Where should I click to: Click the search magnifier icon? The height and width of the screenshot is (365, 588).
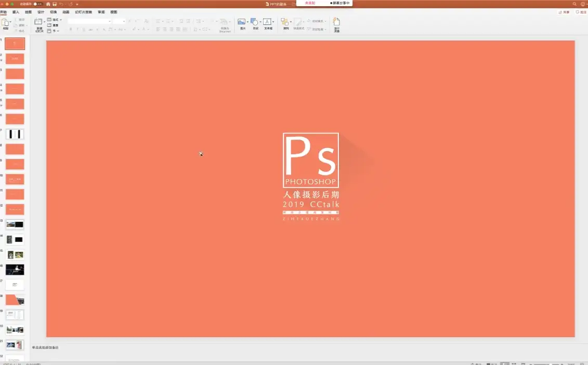574,4
